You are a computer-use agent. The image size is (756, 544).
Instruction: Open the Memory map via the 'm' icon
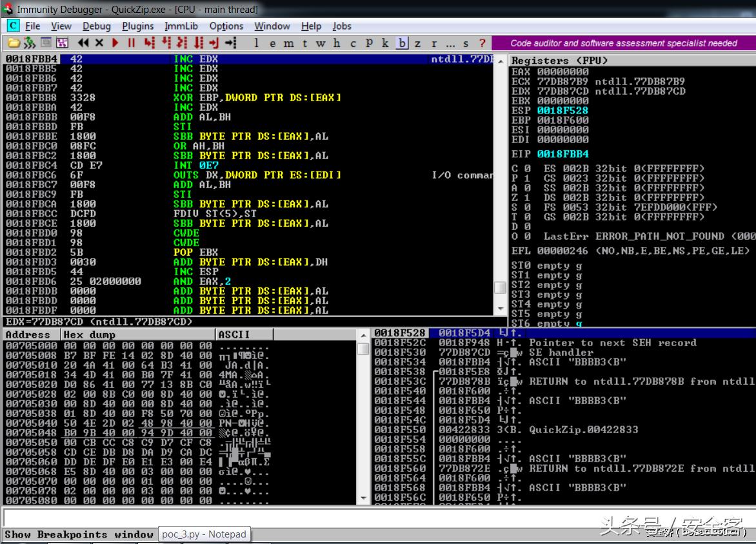click(289, 43)
